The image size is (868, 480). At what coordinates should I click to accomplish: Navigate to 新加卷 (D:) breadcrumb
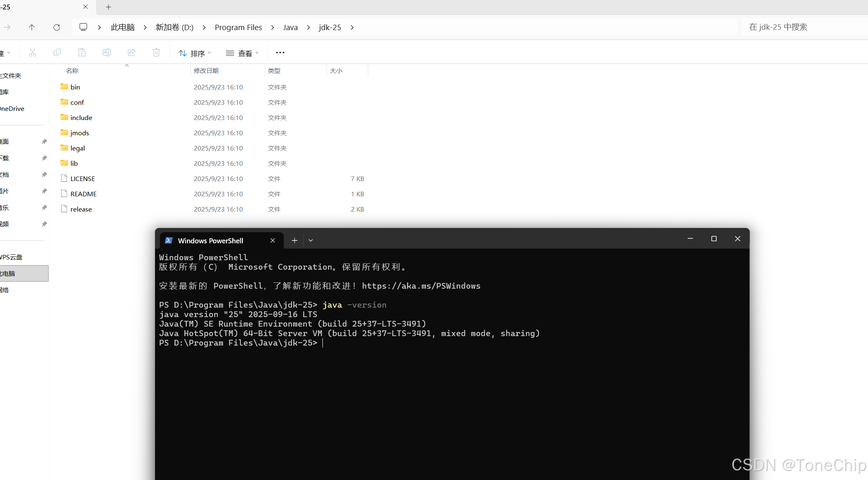[x=174, y=27]
